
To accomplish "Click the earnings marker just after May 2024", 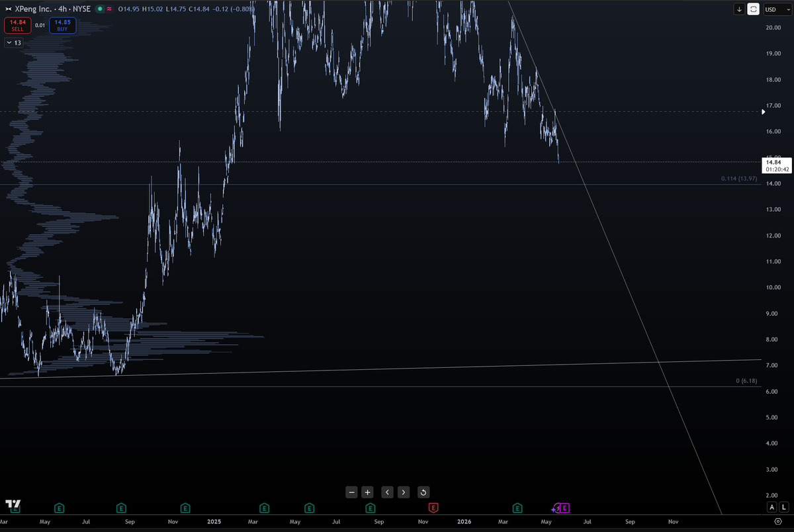I will 60,508.
